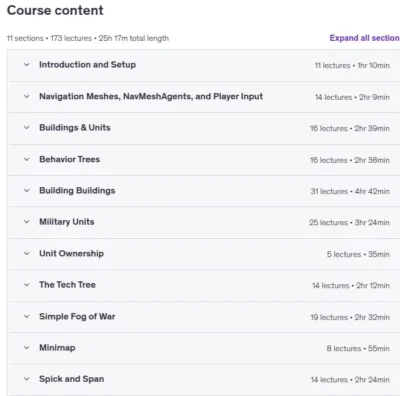Click the Minimap chevron icon
This screenshot has height=396, width=400.
tap(27, 348)
